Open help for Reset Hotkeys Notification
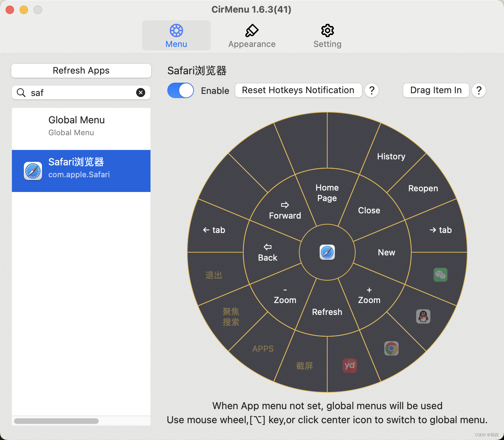The image size is (504, 440). 372,90
